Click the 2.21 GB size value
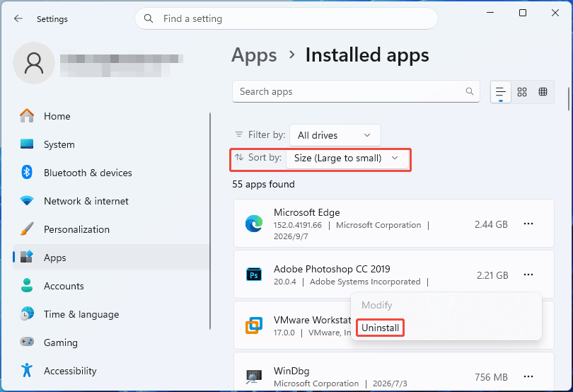This screenshot has width=573, height=392. 492,275
